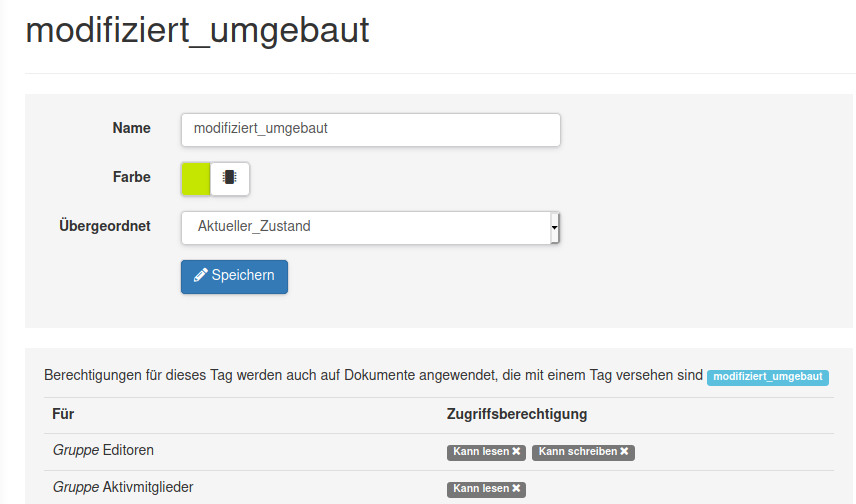Click the small arrow on the Übergeordnet combo box

pos(555,227)
